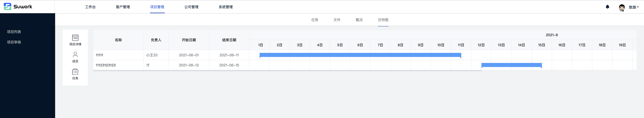Viewport: 644px width, 118px height.
Task: Open the 任务 task list icon
Action: (75, 72)
